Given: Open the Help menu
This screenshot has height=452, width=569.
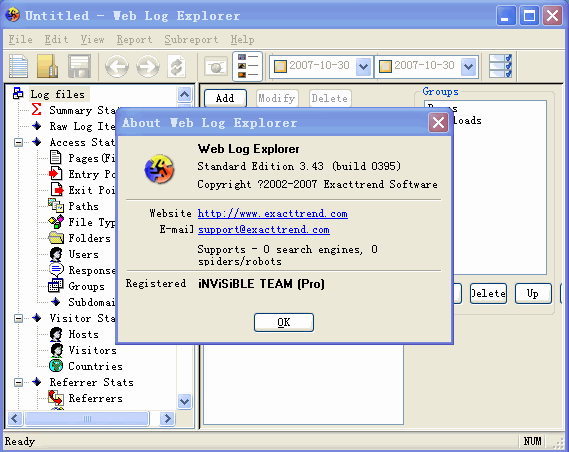Looking at the screenshot, I should (x=242, y=39).
